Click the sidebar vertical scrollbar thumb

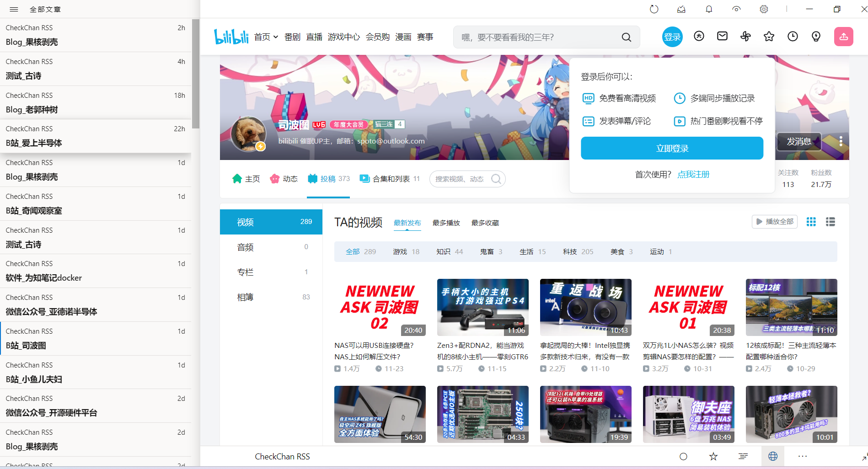[196, 74]
